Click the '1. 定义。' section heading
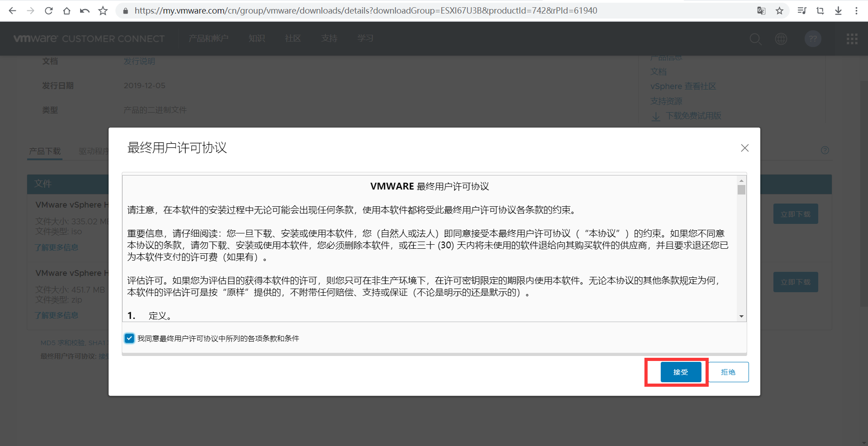 [149, 316]
